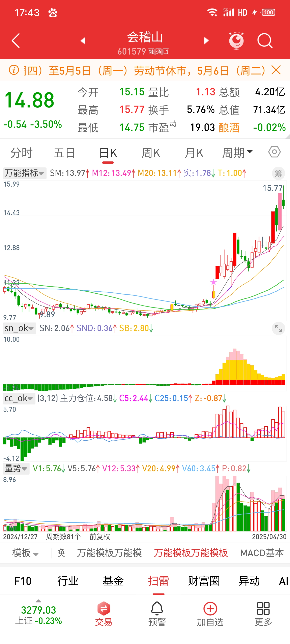Screen dimensions: 290x644
Task: Tap the L1 quote level badge
Action: (166, 52)
